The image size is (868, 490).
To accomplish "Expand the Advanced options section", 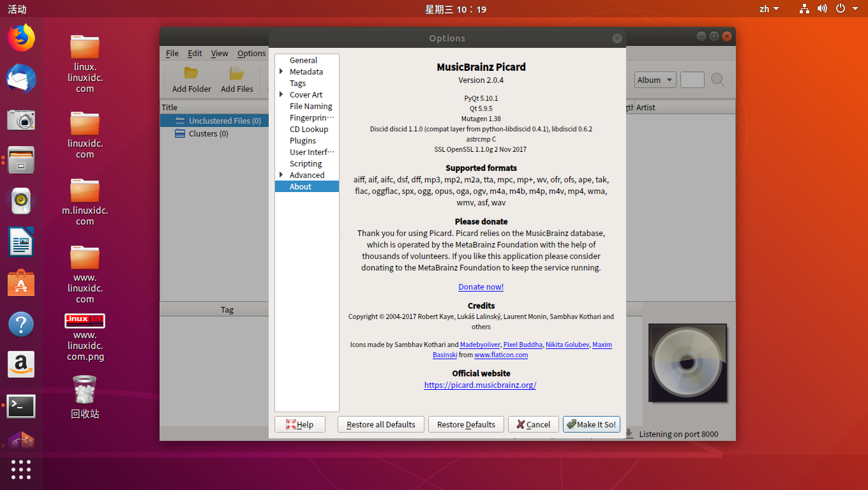I will [x=281, y=175].
